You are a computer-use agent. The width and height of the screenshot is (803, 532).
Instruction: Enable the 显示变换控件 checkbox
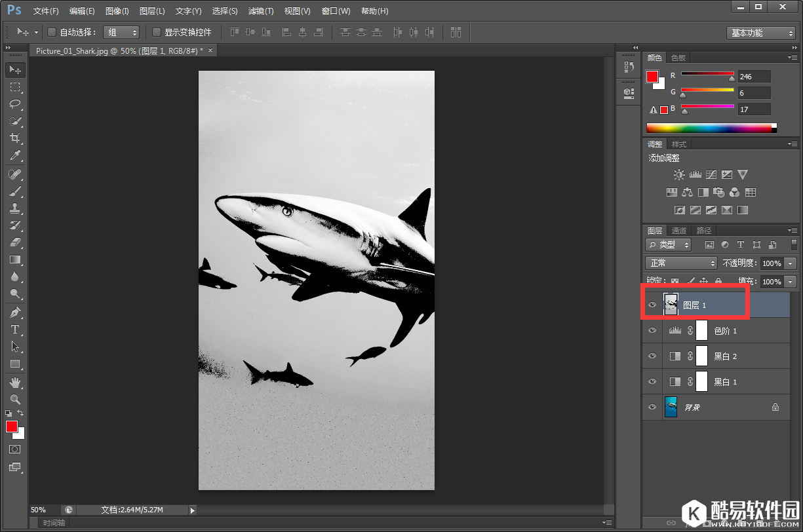point(157,32)
